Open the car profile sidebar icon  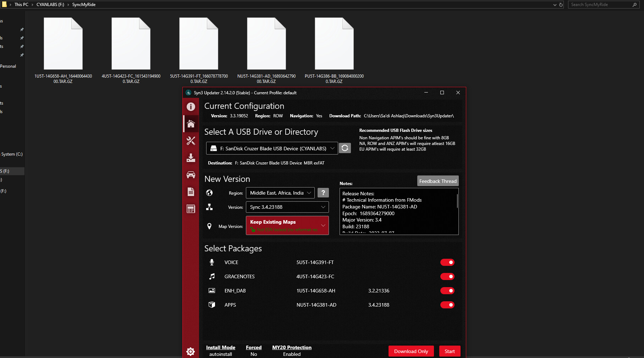pos(191,175)
